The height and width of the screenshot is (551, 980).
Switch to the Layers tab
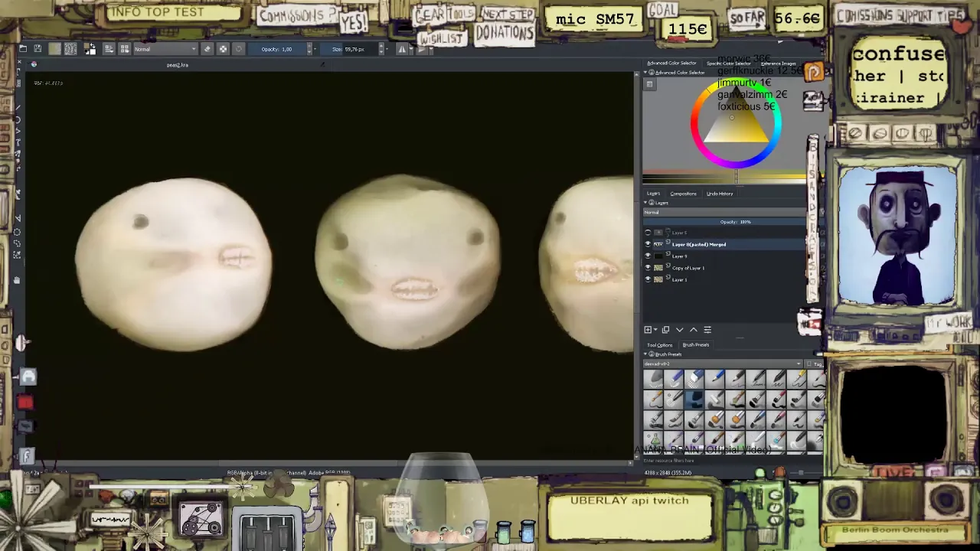[653, 194]
